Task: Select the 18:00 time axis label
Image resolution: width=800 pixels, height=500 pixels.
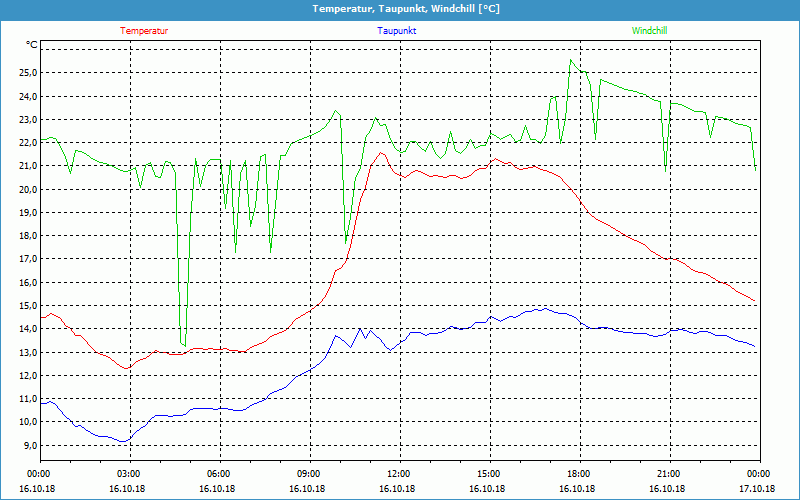Action: (x=579, y=474)
